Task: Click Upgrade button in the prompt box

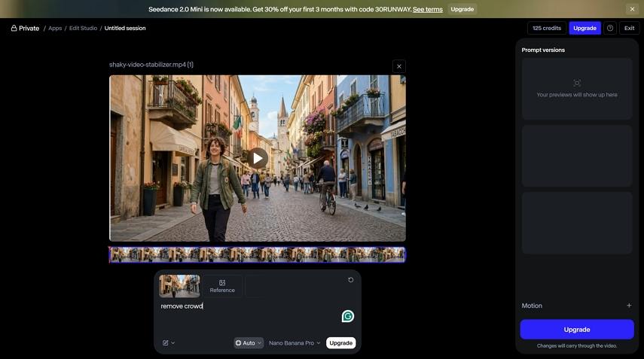Action: (341, 342)
